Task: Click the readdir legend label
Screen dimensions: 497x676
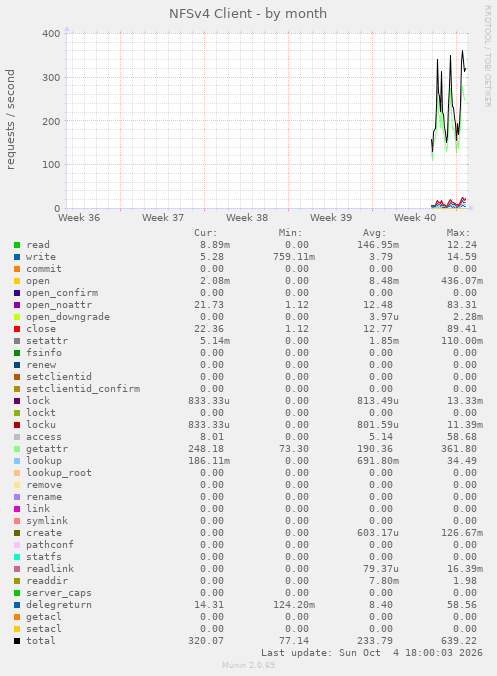Action: [x=47, y=581]
